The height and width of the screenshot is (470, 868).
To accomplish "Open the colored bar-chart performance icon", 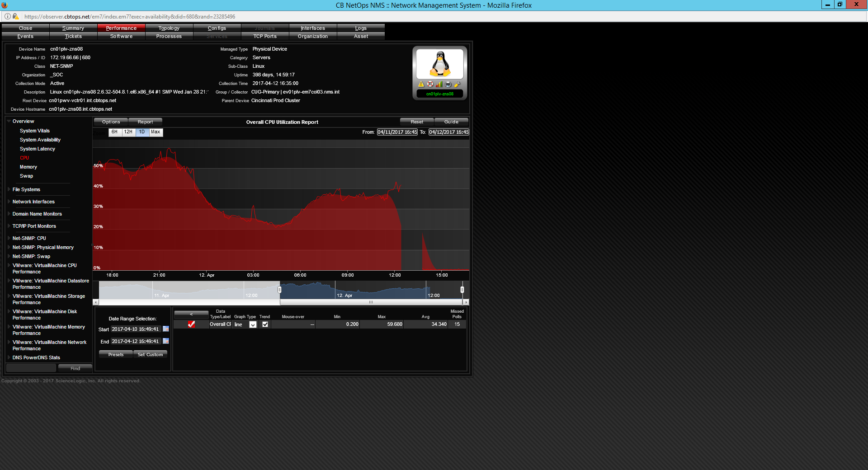I will (x=439, y=84).
